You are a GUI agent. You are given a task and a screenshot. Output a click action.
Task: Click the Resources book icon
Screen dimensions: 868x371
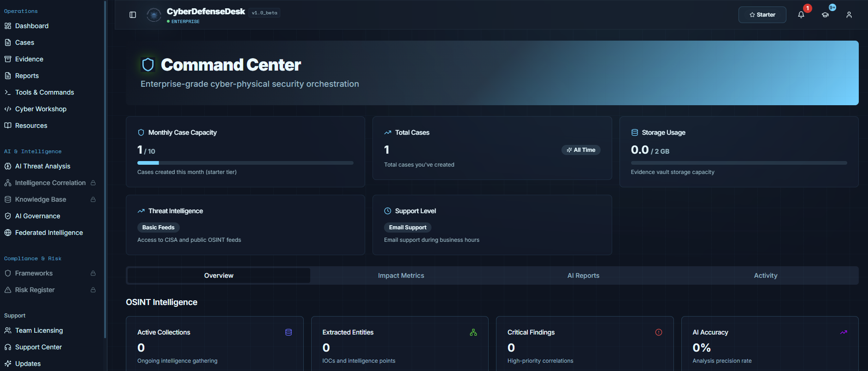coord(8,126)
